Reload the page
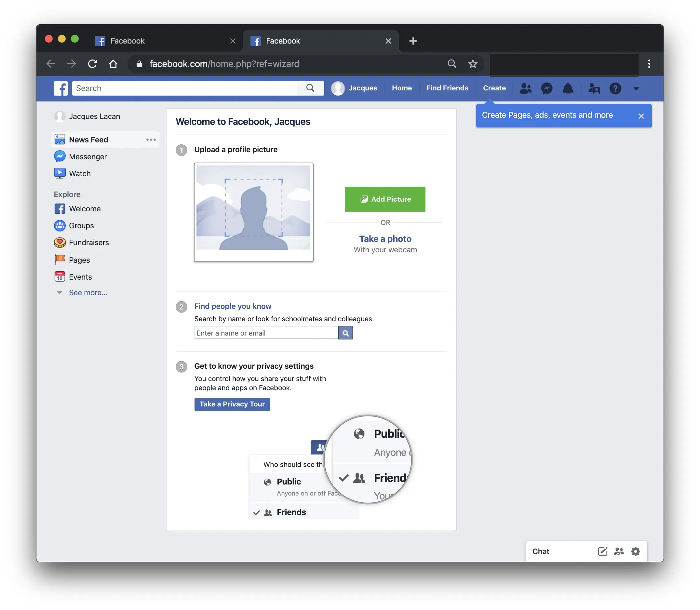Image resolution: width=700 pixels, height=610 pixels. [x=93, y=64]
